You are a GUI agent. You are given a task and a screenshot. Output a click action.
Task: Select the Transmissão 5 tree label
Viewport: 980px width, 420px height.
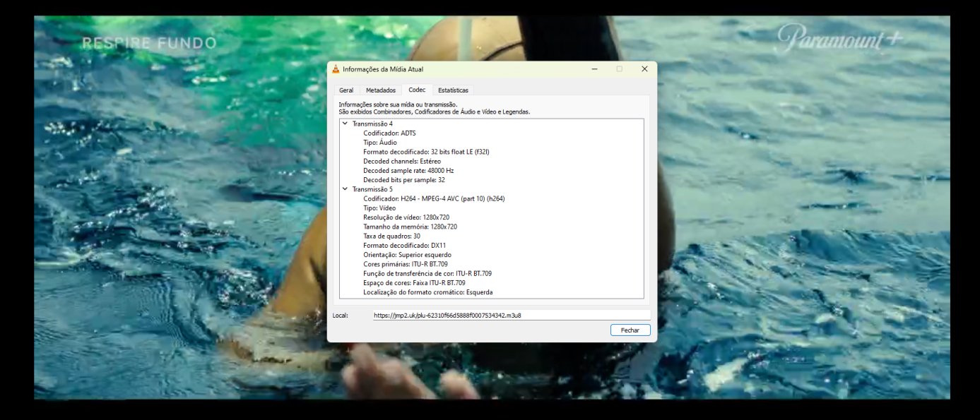372,189
